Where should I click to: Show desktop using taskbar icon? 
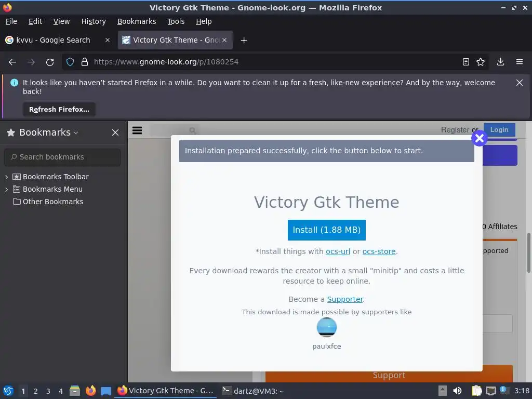pyautogui.click(x=106, y=391)
